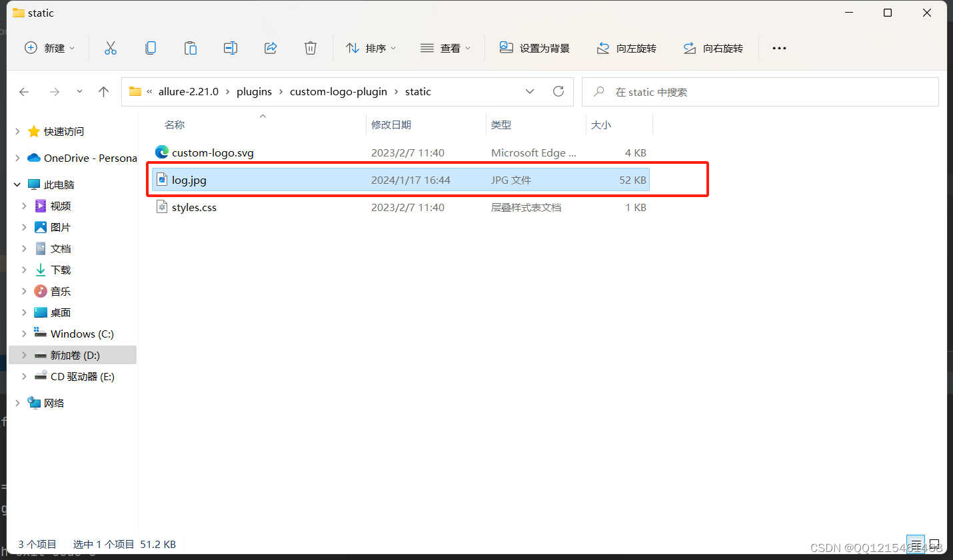This screenshot has width=953, height=560.
Task: Switch to details view in status bar
Action: (x=916, y=544)
